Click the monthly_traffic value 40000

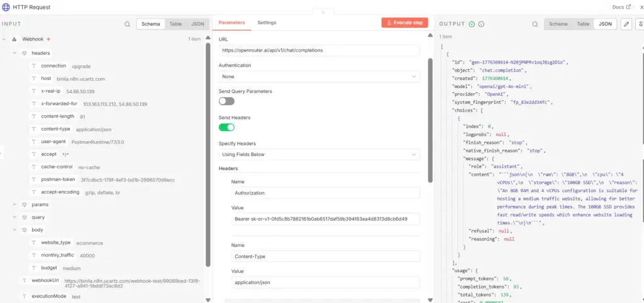click(x=87, y=256)
